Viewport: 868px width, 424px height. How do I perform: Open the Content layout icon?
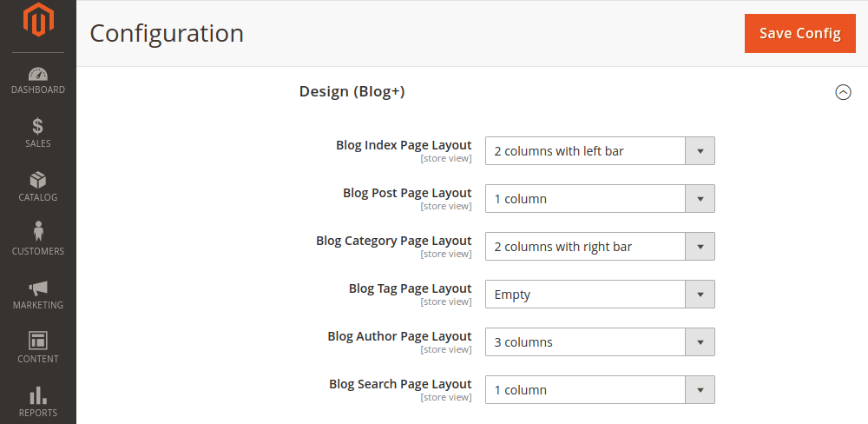(37, 341)
